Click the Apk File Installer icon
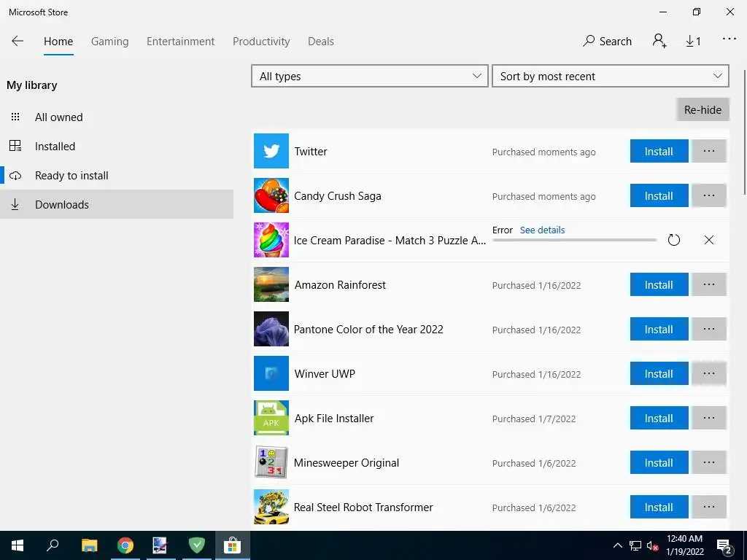The height and width of the screenshot is (560, 747). [271, 418]
